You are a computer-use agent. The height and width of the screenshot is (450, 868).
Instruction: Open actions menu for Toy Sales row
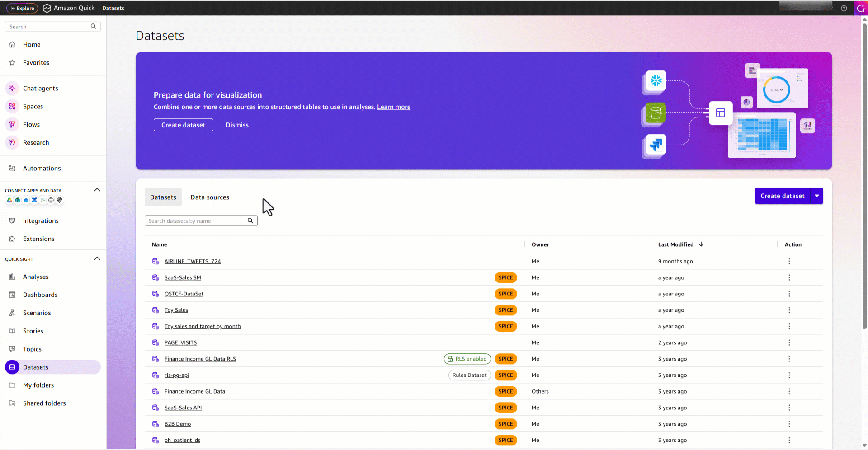pos(789,310)
